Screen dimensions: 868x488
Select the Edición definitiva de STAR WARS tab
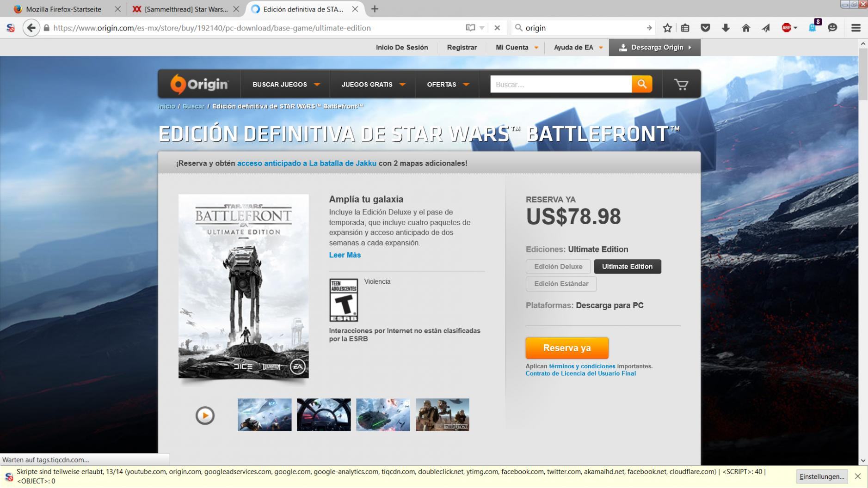[303, 9]
